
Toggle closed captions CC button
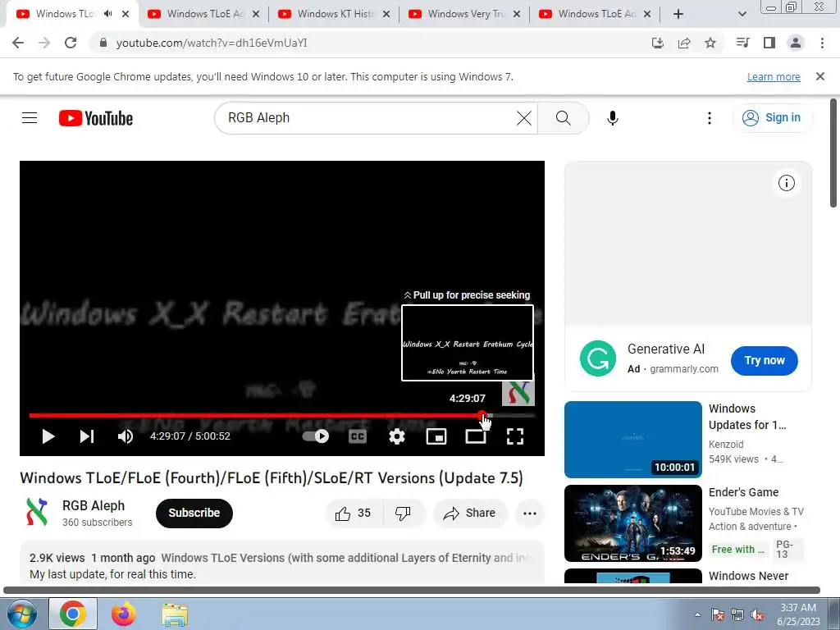pyautogui.click(x=358, y=436)
